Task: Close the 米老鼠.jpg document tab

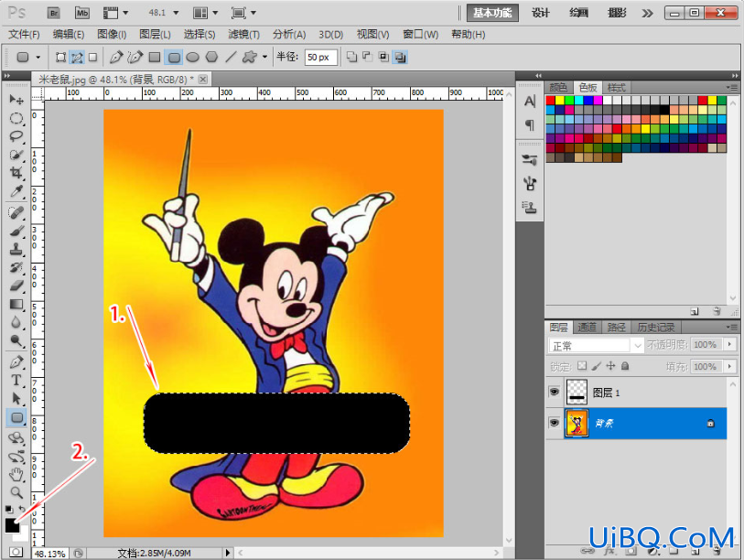Action: point(203,80)
